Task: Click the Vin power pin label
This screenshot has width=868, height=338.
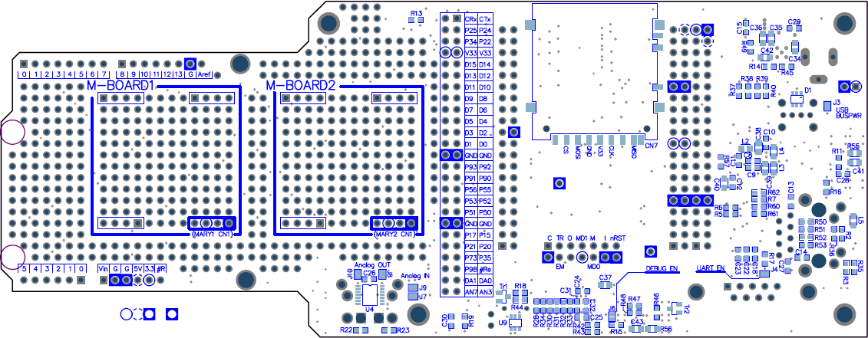Action: click(x=104, y=269)
